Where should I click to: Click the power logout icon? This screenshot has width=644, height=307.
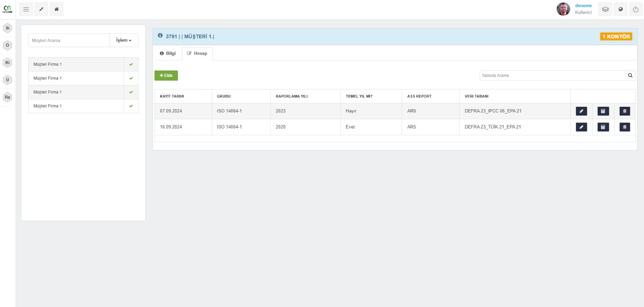(x=636, y=9)
